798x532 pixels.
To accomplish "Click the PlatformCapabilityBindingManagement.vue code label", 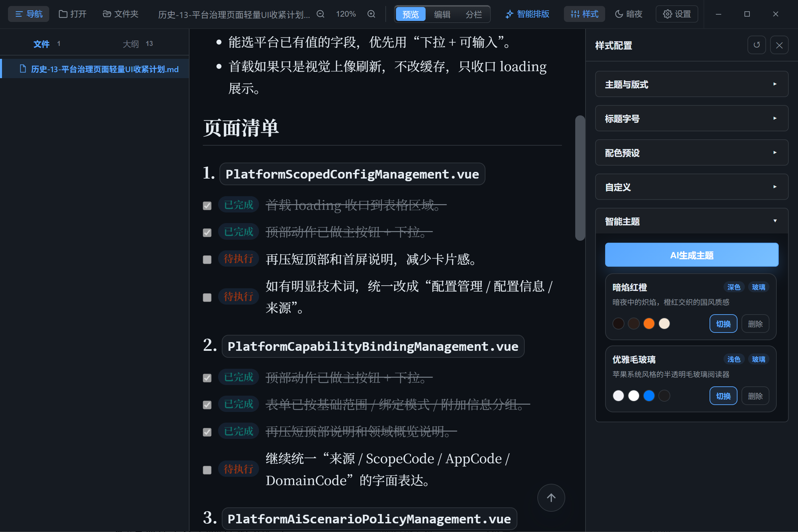I will (x=373, y=346).
